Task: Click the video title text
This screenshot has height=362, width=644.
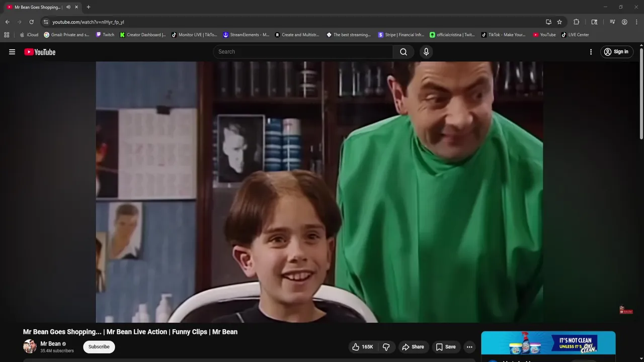Action: [x=130, y=332]
